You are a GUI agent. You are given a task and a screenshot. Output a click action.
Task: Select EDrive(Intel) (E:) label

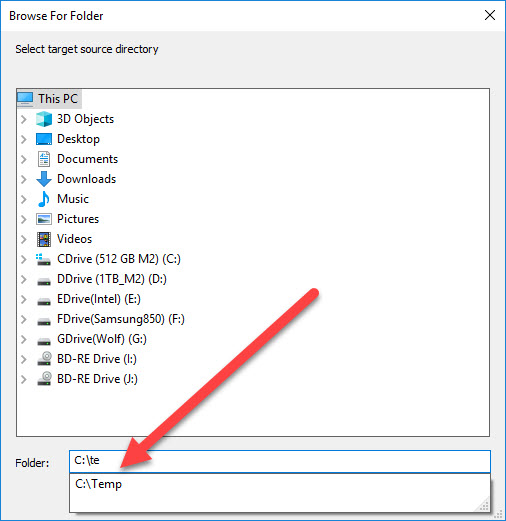[99, 299]
